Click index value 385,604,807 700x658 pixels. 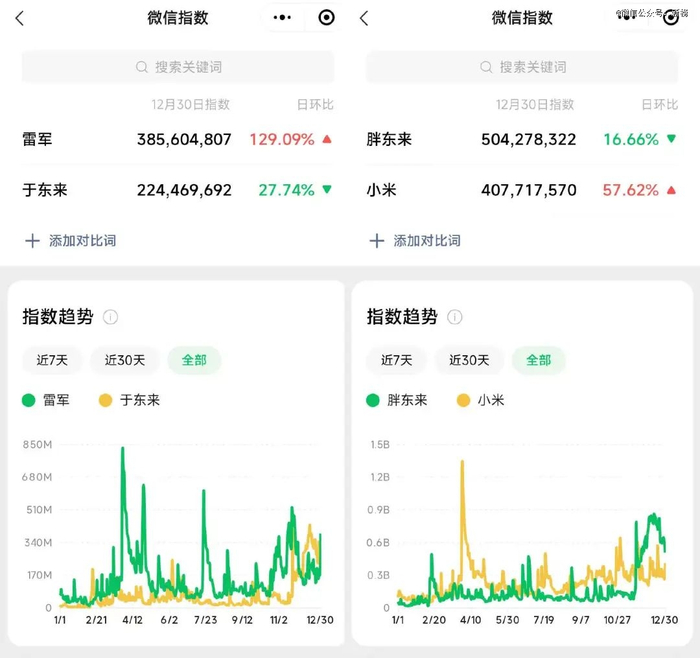point(184,139)
